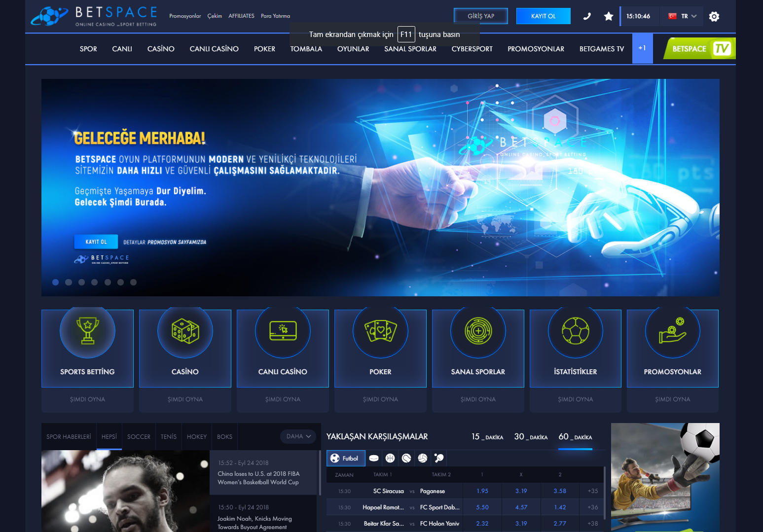Expand the DAHA news categories dropdown
The image size is (763, 532).
(298, 436)
